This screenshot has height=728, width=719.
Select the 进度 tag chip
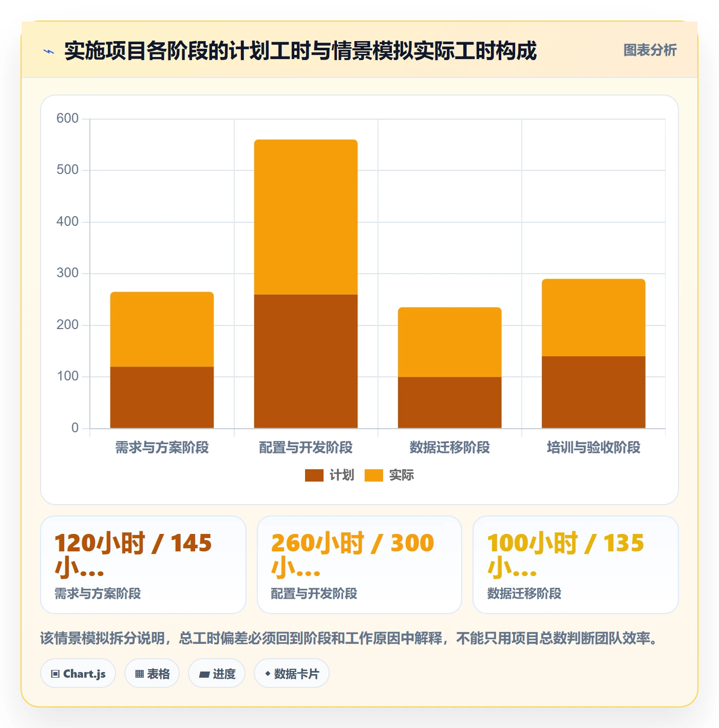coord(217,674)
